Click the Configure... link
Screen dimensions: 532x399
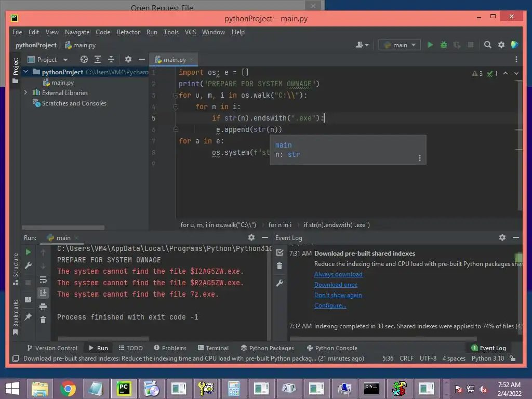pos(330,305)
